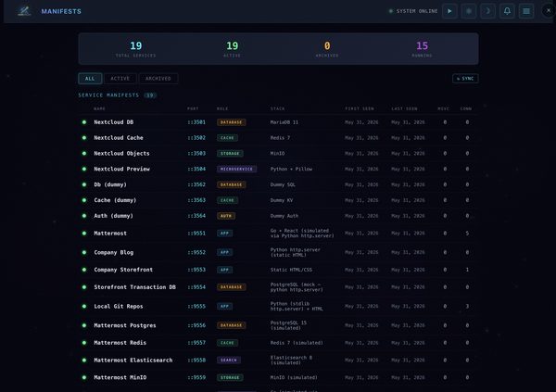Select the Storefront Transaction DB service name

[x=134, y=287]
